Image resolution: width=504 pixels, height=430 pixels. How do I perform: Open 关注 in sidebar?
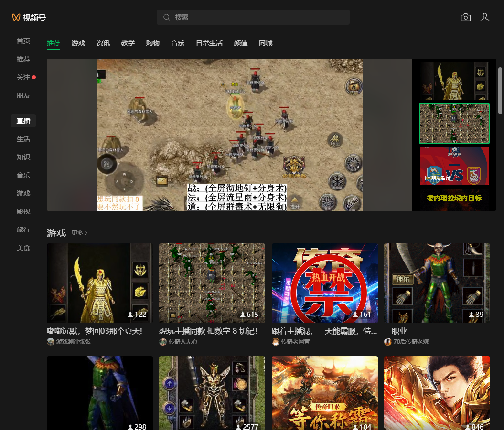pos(23,77)
